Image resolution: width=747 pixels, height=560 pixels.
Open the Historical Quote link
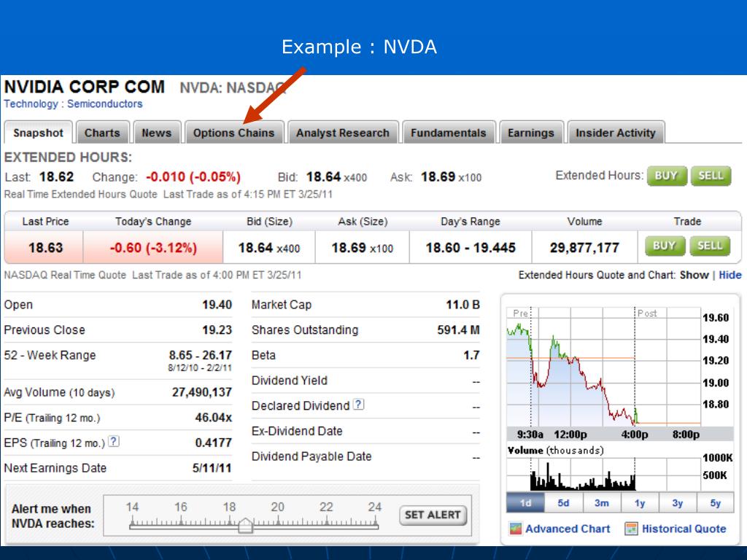(684, 529)
